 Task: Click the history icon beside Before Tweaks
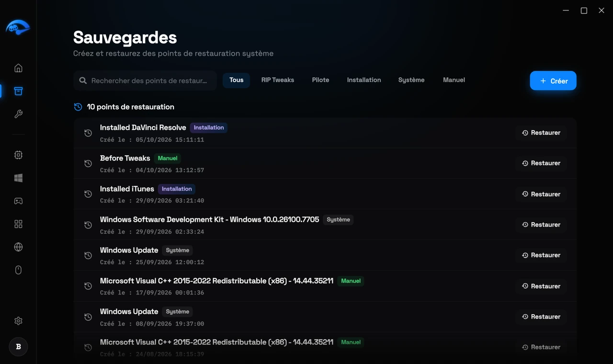coord(88,163)
